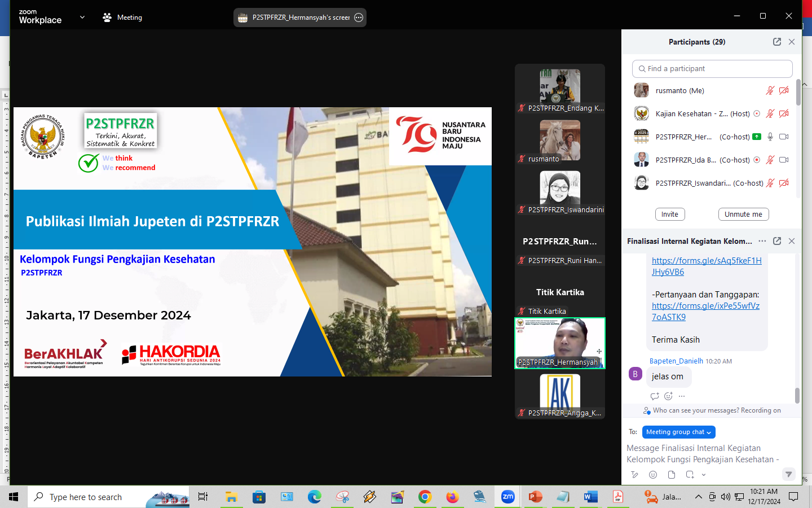The height and width of the screenshot is (508, 812).
Task: Open the Meeting tab in top bar
Action: click(x=122, y=17)
